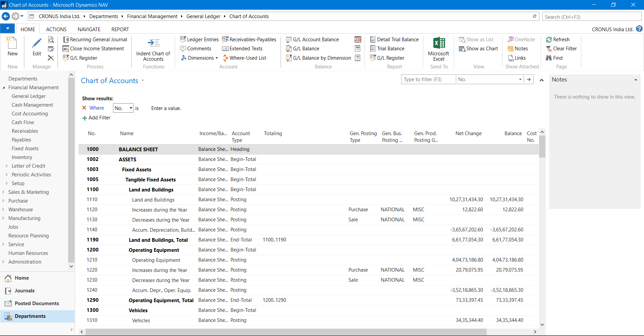Image resolution: width=644 pixels, height=336 pixels.
Task: Open Comments for the account
Action: 196,49
